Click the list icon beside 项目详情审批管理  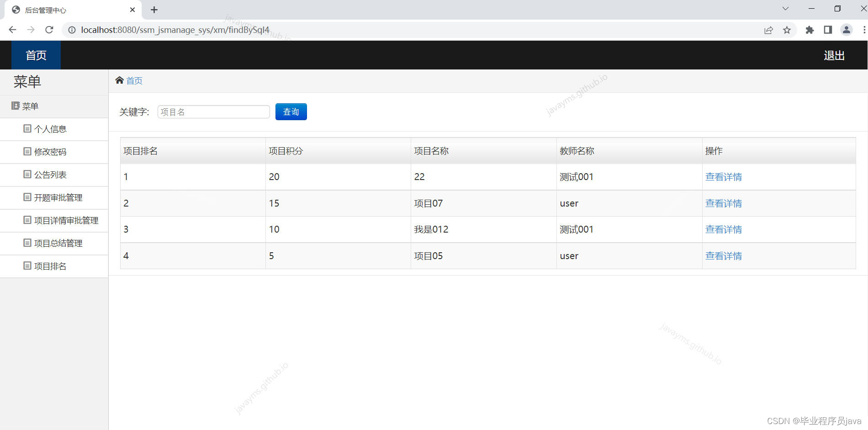click(x=27, y=220)
